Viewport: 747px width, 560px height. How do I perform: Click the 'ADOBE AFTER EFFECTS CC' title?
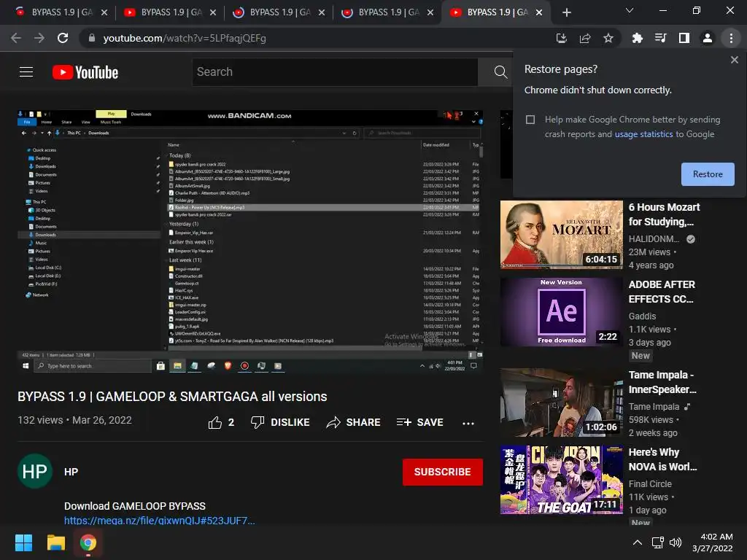(662, 292)
